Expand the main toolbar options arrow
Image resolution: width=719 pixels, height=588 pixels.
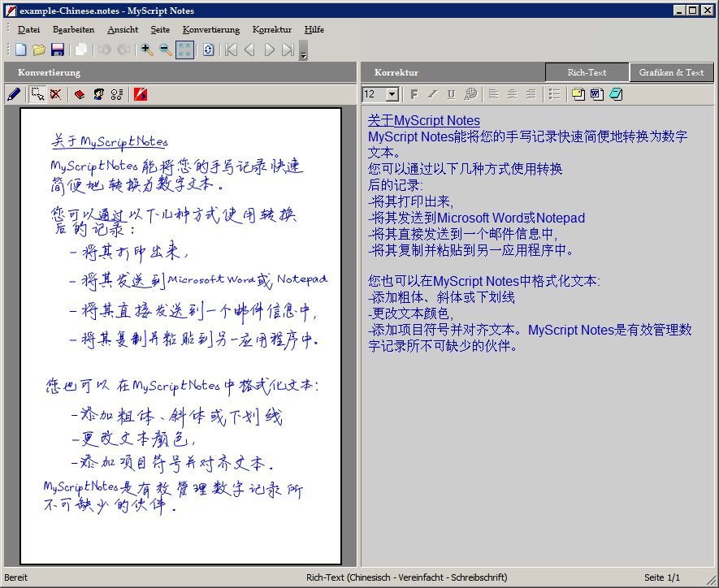[x=303, y=50]
